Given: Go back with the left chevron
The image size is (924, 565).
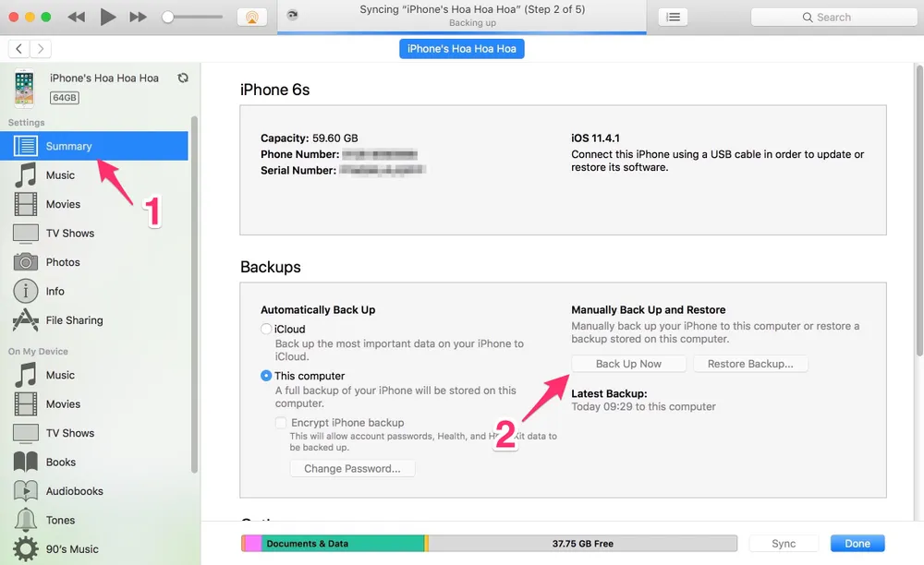Looking at the screenshot, I should [18, 49].
